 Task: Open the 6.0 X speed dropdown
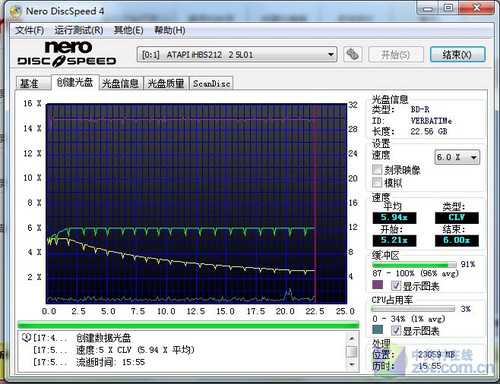coord(457,157)
